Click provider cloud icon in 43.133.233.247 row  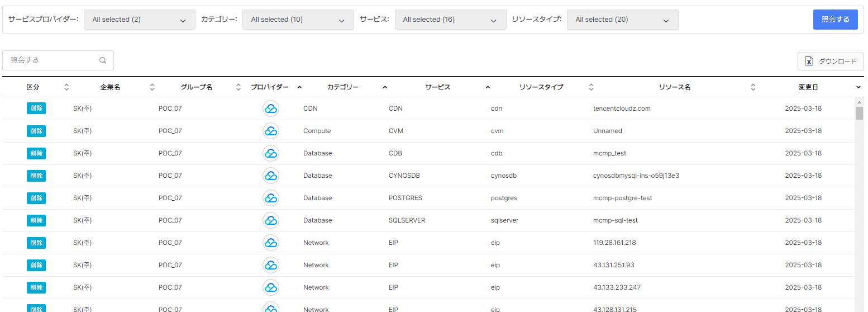(271, 287)
